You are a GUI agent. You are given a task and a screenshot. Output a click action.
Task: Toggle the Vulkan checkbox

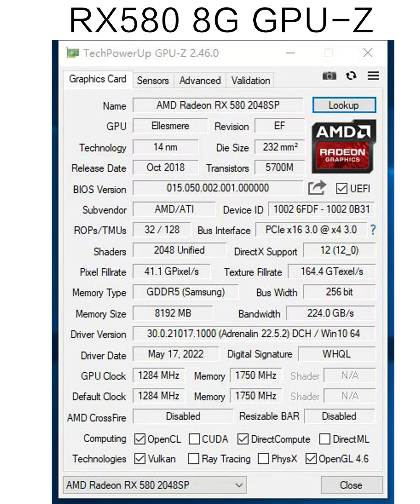coord(139,459)
